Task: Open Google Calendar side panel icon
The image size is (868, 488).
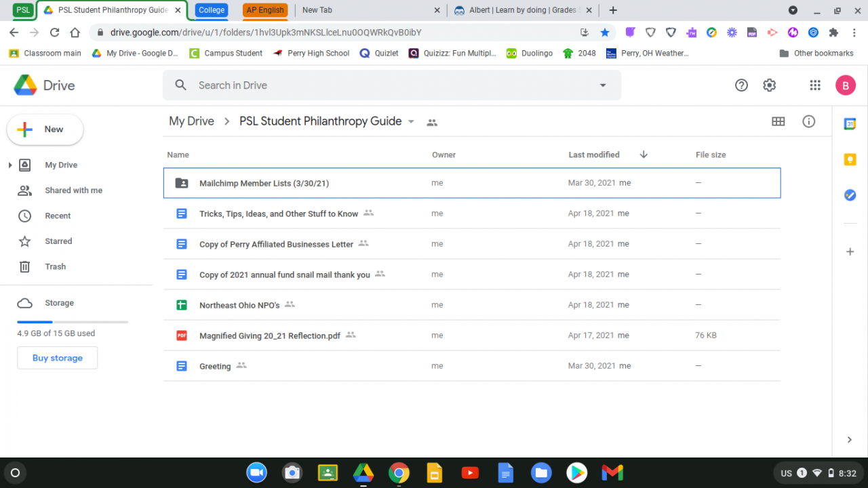Action: pyautogui.click(x=850, y=124)
